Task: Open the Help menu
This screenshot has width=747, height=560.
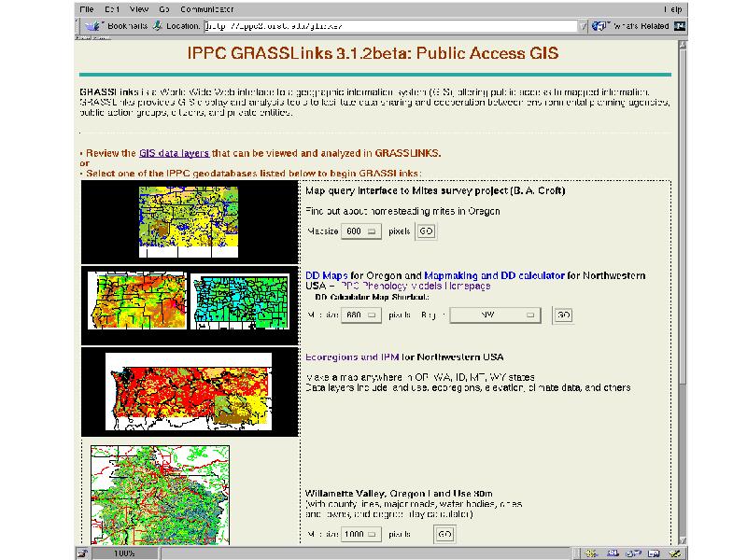Action: point(673,9)
